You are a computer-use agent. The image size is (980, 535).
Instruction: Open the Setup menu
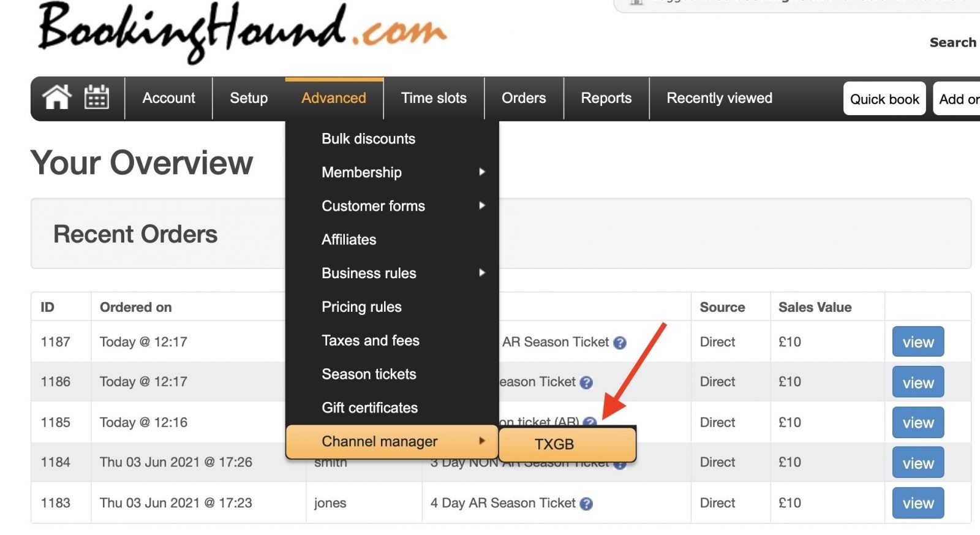tap(249, 98)
